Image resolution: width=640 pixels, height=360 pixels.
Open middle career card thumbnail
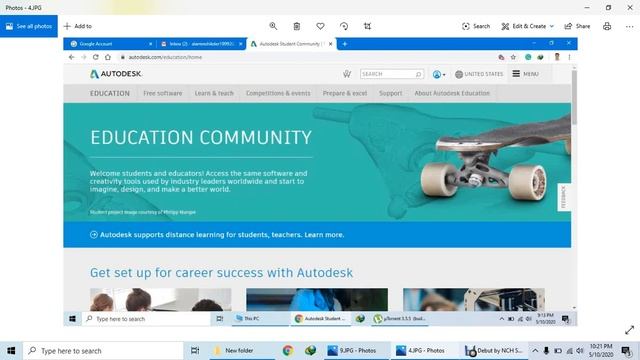point(317,300)
